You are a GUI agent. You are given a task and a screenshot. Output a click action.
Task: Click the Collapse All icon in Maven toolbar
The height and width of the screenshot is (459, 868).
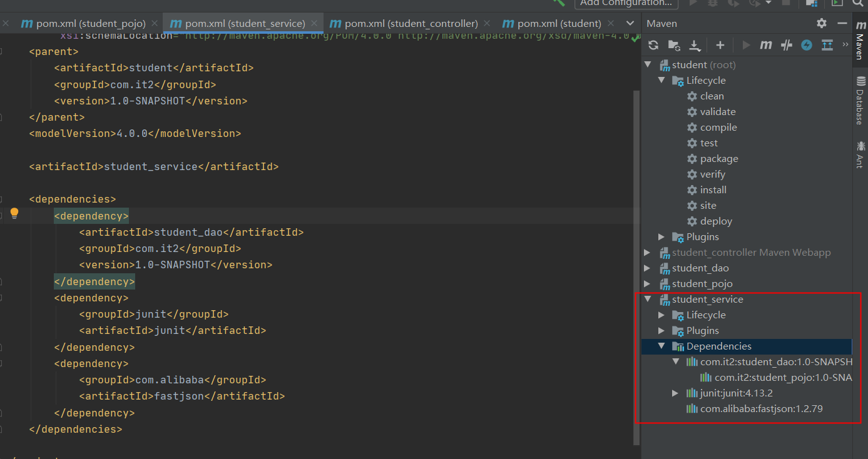[827, 45]
